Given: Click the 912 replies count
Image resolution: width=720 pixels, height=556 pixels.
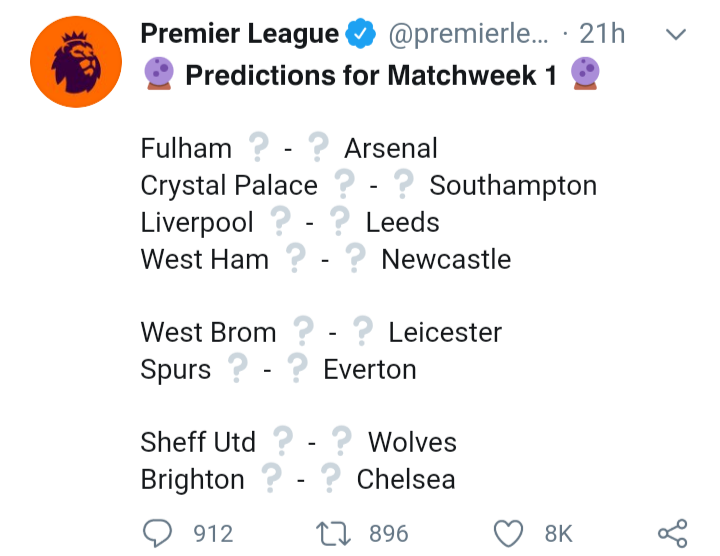Looking at the screenshot, I should coord(212,534).
